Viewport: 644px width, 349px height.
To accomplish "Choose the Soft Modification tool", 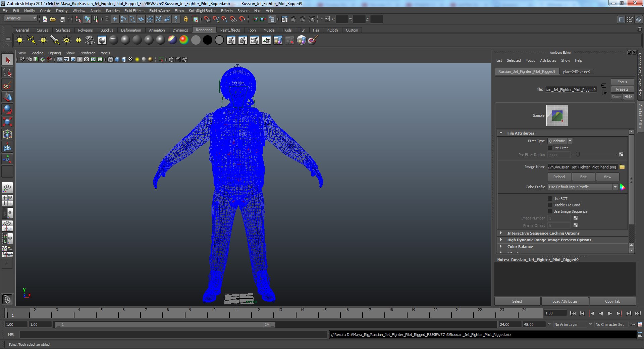I will click(x=7, y=147).
